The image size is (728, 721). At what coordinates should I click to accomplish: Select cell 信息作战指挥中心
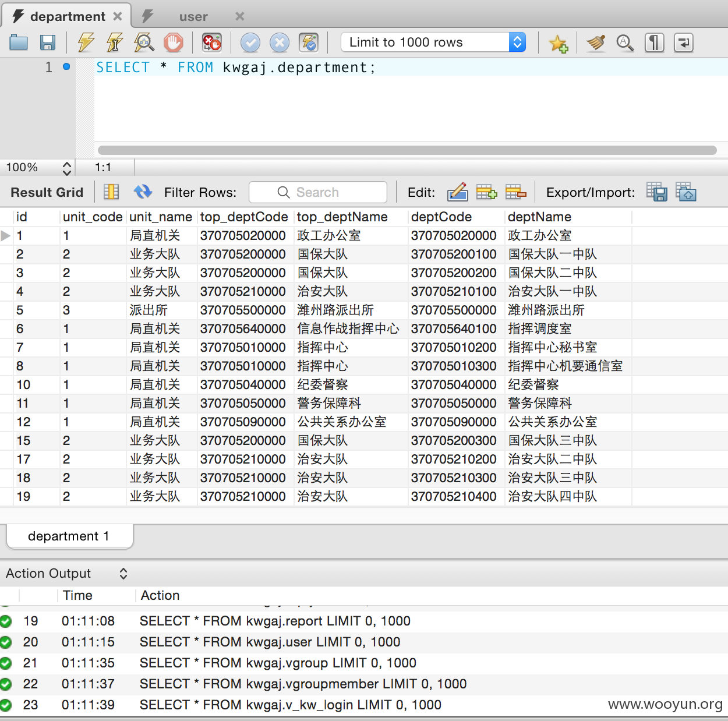pos(351,329)
